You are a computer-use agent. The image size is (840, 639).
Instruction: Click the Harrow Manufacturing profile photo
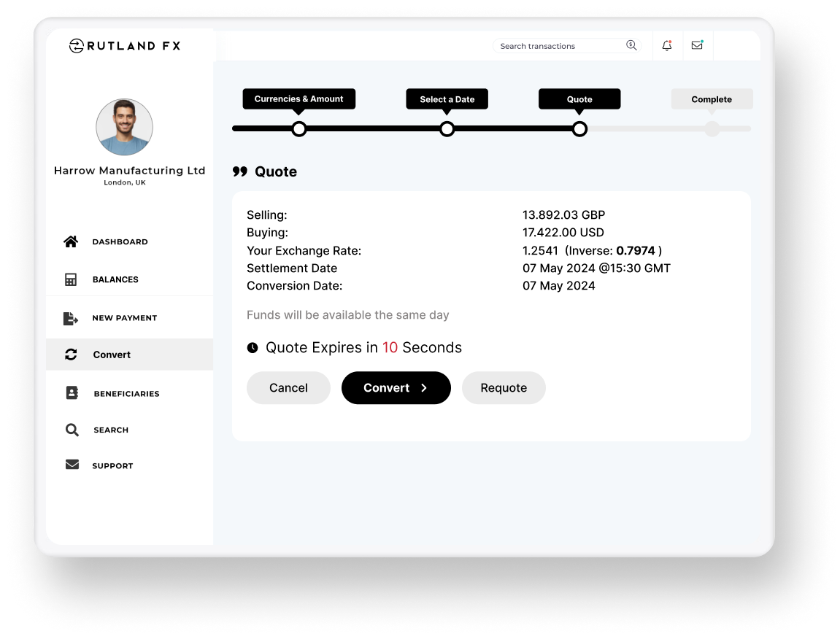(124, 128)
